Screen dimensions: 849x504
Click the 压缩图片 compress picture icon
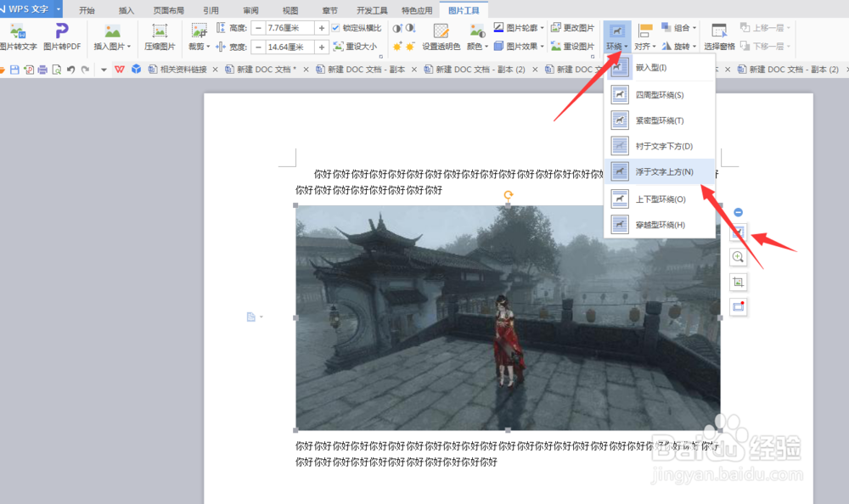(x=160, y=31)
